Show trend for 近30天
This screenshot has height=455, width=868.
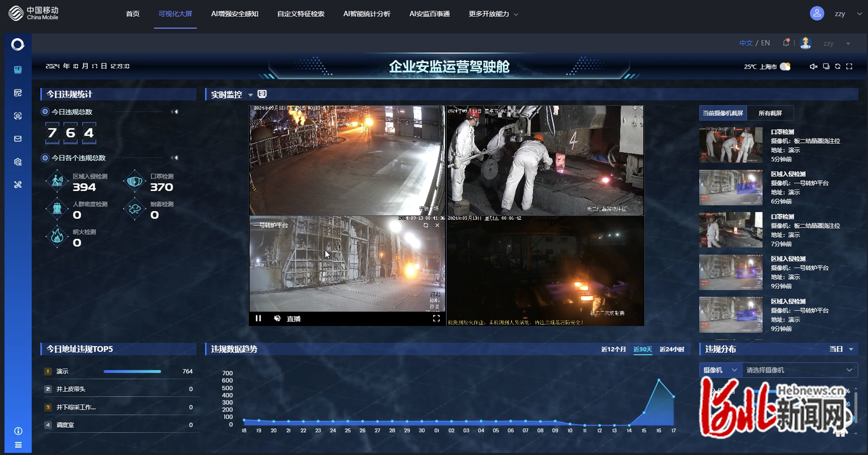[x=643, y=349]
